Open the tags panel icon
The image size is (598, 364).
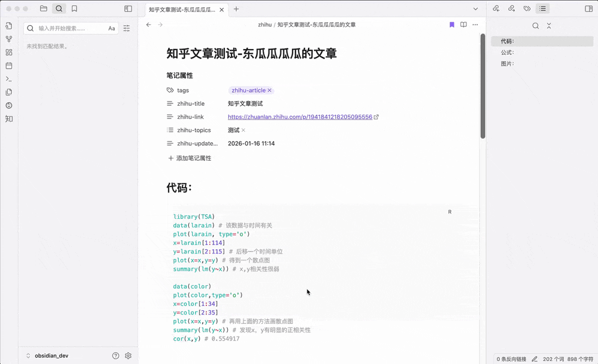coord(527,8)
